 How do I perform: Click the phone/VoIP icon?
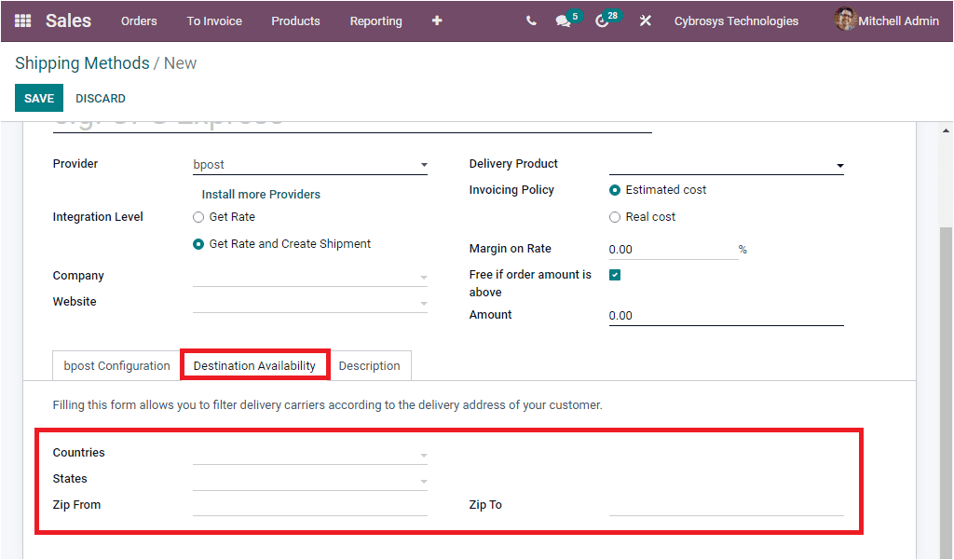(530, 20)
